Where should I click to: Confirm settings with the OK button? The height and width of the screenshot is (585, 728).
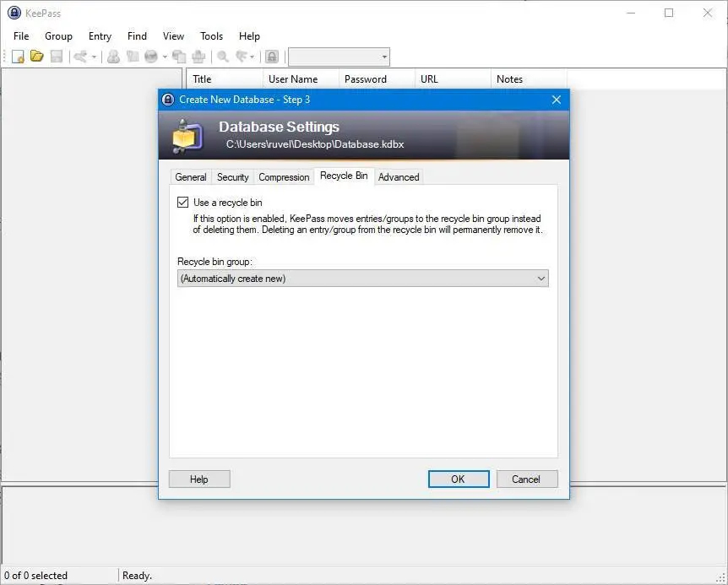pyautogui.click(x=459, y=479)
